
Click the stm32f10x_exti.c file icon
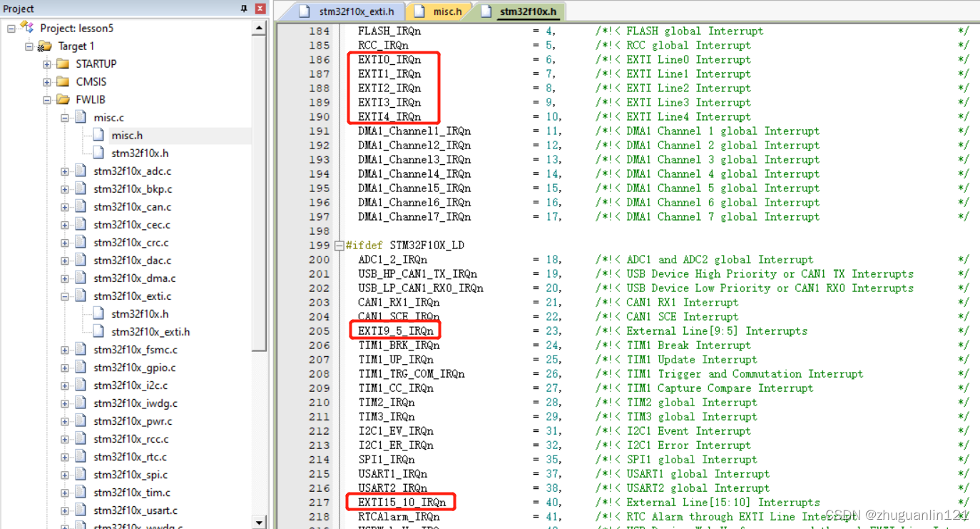click(81, 296)
